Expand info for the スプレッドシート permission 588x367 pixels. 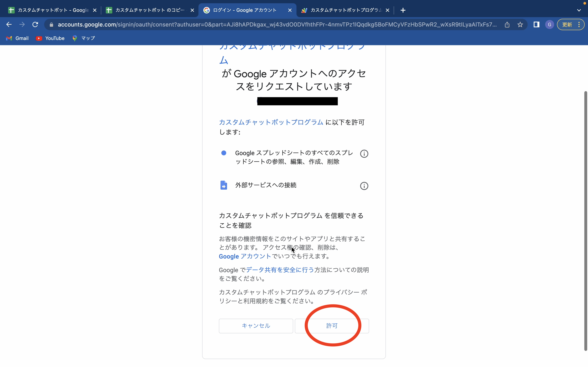pos(364,153)
